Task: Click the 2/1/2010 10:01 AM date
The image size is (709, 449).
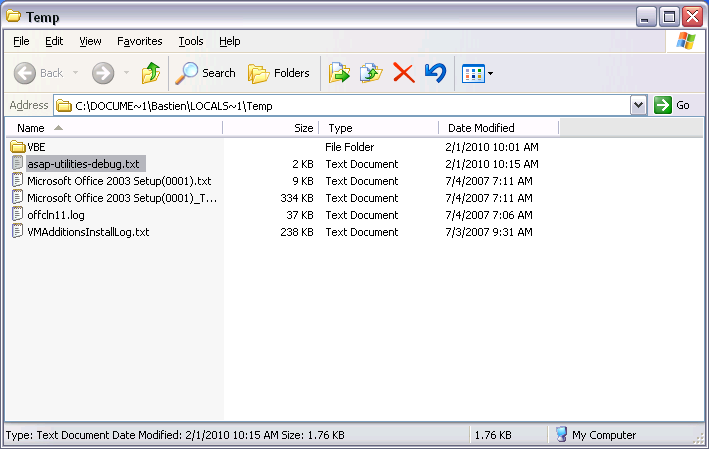Action: (x=492, y=147)
